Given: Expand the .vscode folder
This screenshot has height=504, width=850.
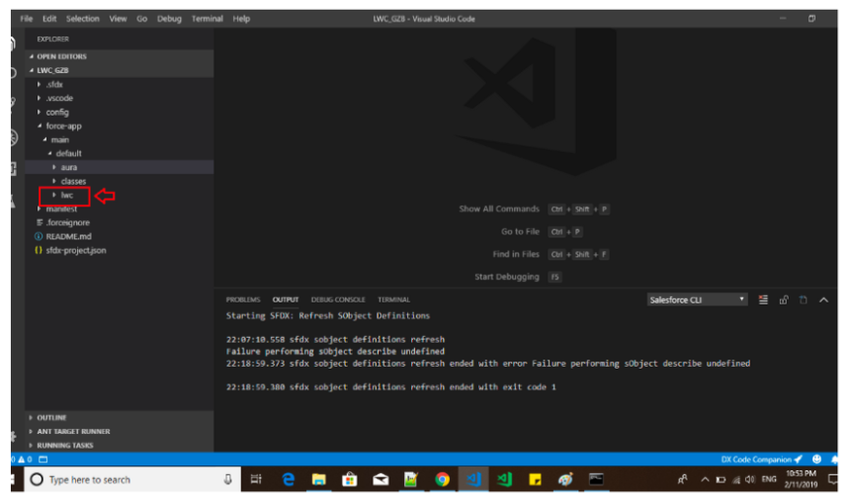Looking at the screenshot, I should (119, 98).
